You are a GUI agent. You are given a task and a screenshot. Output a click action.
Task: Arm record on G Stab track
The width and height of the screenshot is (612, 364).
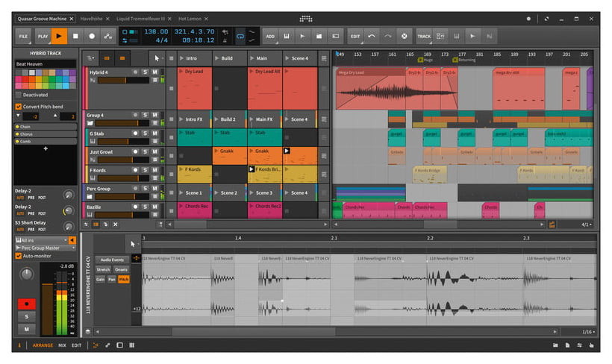[135, 134]
